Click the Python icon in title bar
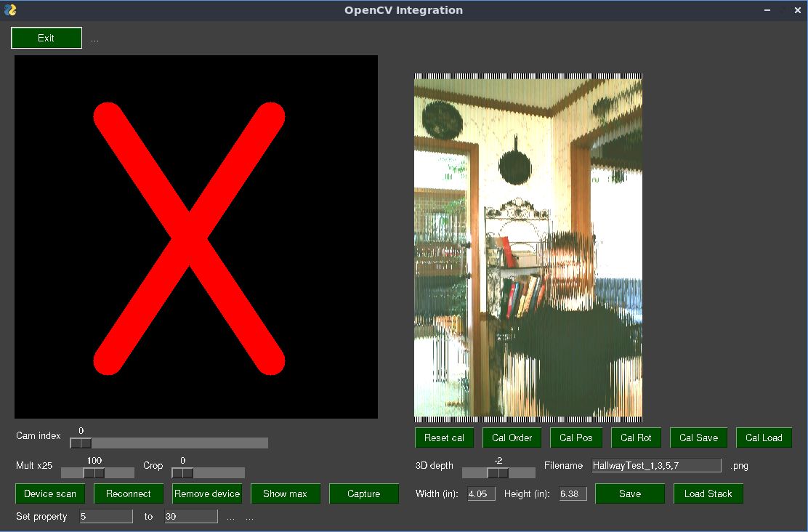The width and height of the screenshot is (808, 532). [10, 10]
